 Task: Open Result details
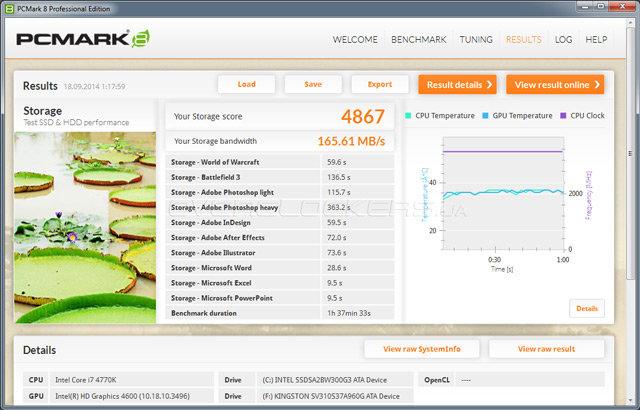pyautogui.click(x=458, y=84)
